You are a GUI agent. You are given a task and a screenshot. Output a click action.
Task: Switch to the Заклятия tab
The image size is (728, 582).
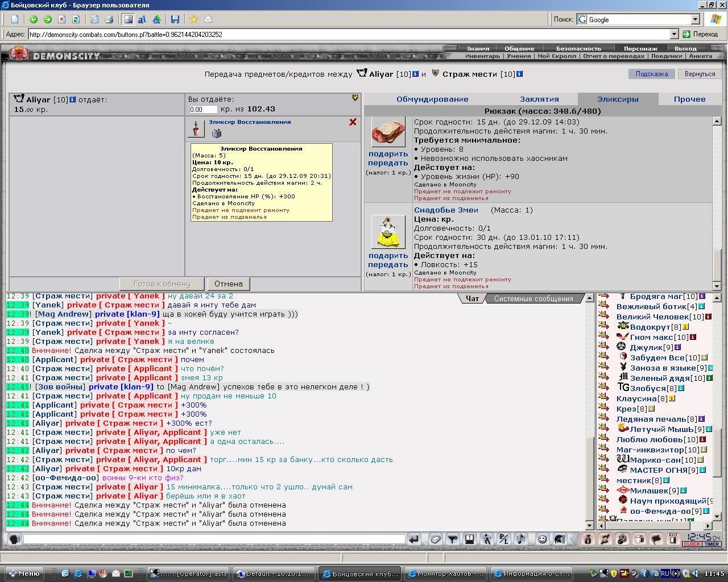click(539, 99)
